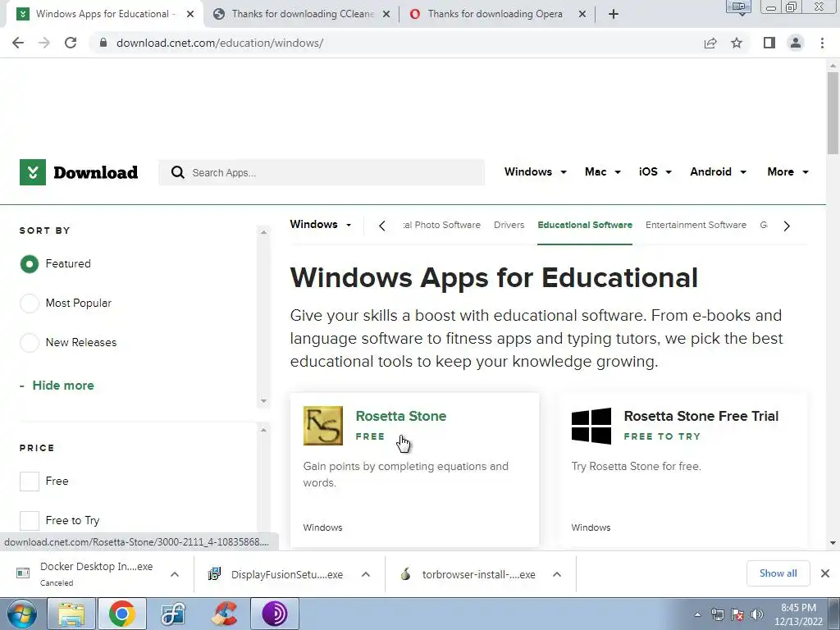Move categories left with the chevron arrow
The image size is (840, 630).
[x=382, y=226]
